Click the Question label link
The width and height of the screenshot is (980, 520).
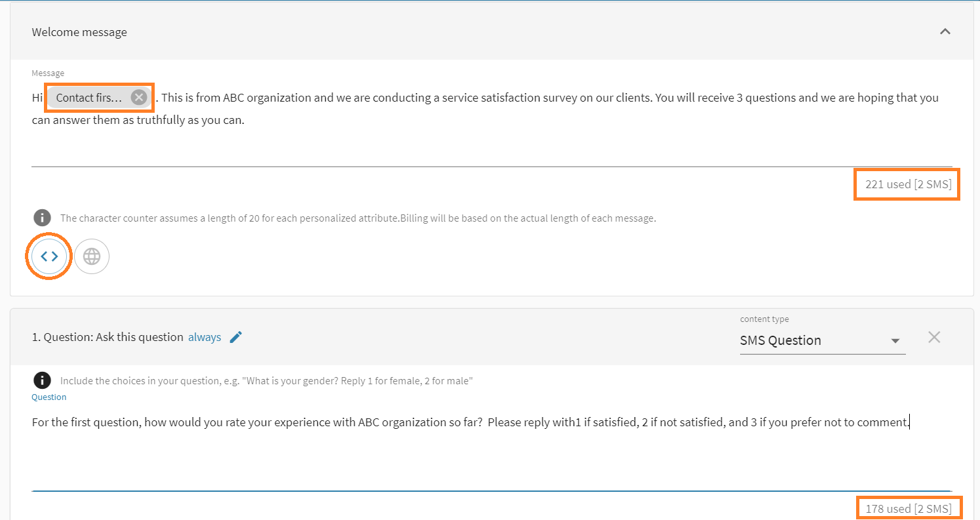(49, 397)
